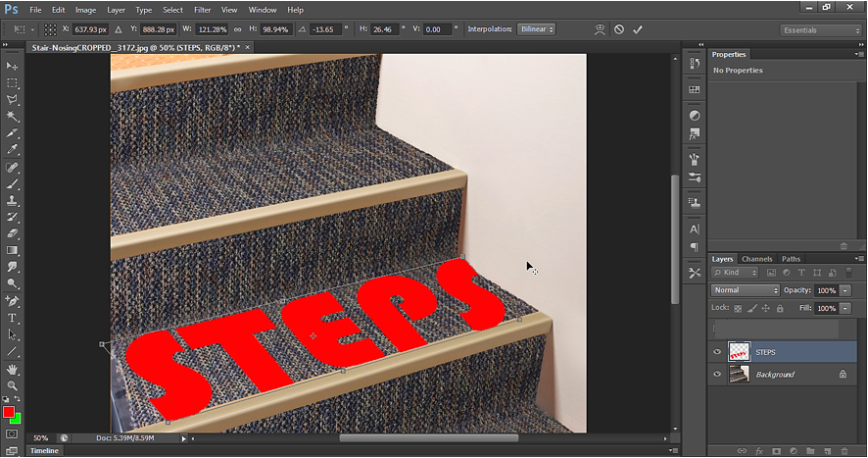This screenshot has height=458, width=868.
Task: Click the add layer mask icon
Action: click(776, 451)
